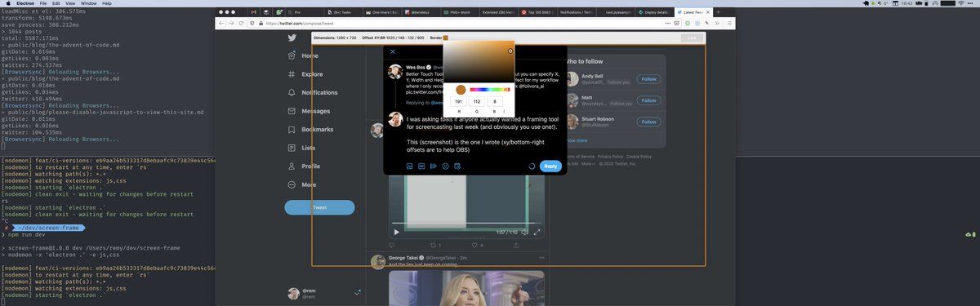Open the Electron app menu
Viewport: 980px width, 306px height.
pos(24,3)
